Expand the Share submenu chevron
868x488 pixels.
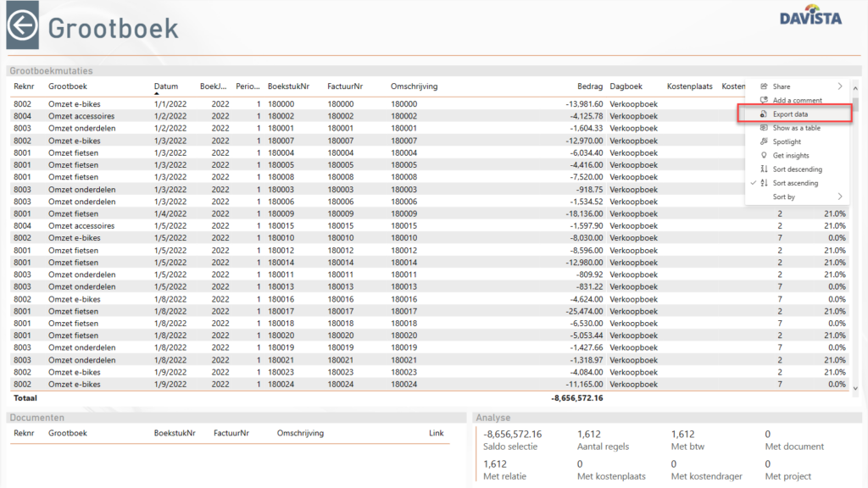coord(840,86)
